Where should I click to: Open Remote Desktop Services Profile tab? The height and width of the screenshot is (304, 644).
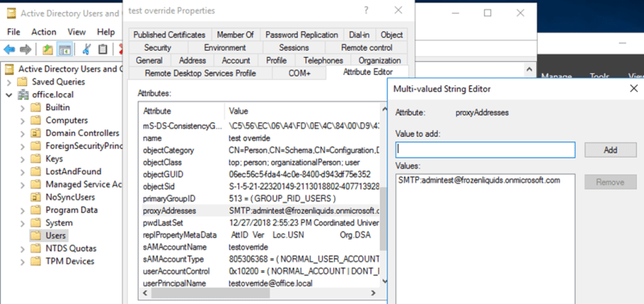pos(200,73)
